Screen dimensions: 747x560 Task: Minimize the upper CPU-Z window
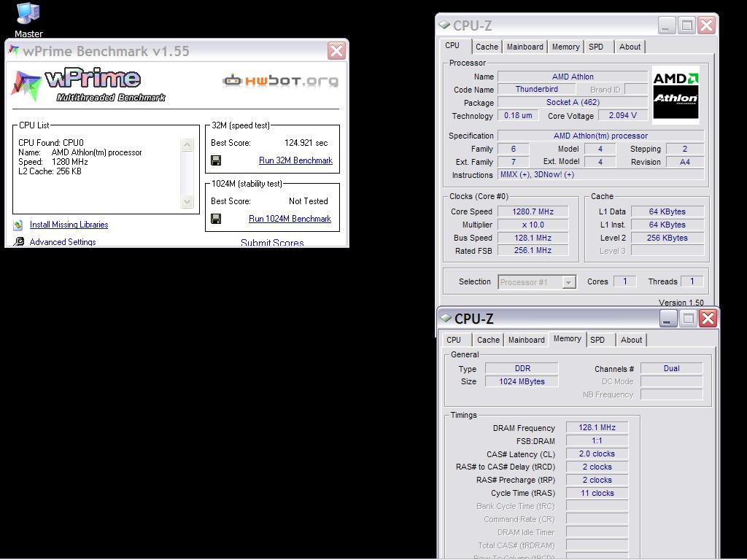click(x=667, y=26)
